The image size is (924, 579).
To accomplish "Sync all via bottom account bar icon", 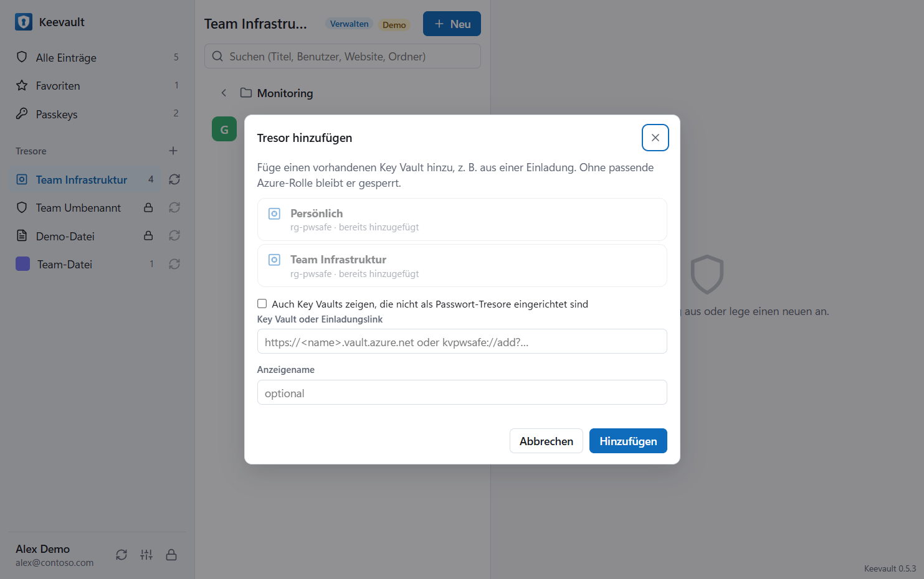I will coord(121,555).
